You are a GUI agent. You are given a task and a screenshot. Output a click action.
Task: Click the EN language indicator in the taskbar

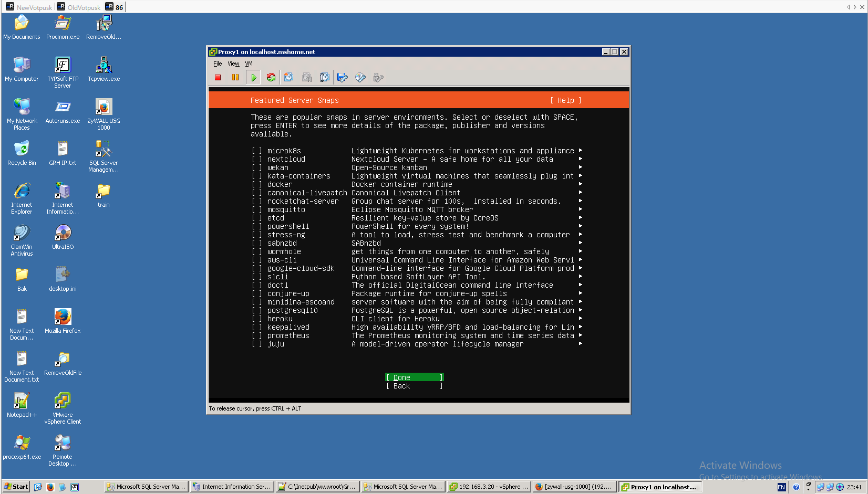tap(781, 487)
